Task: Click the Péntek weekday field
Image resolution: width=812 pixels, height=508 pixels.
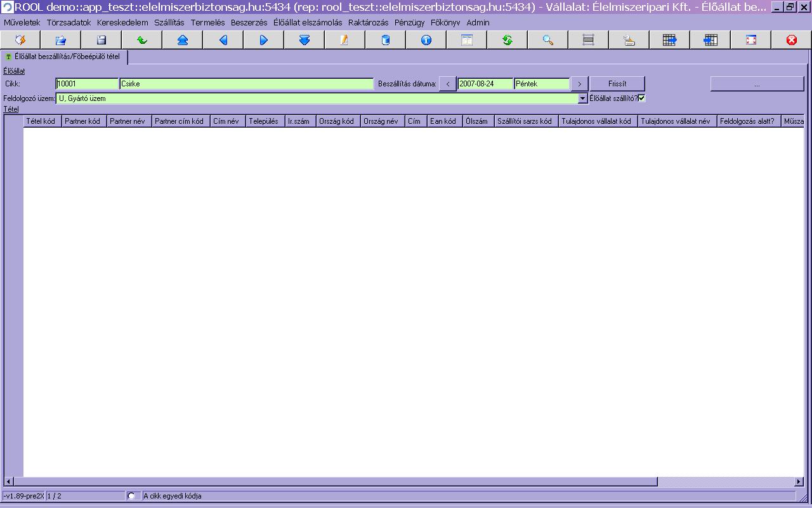Action: click(542, 84)
